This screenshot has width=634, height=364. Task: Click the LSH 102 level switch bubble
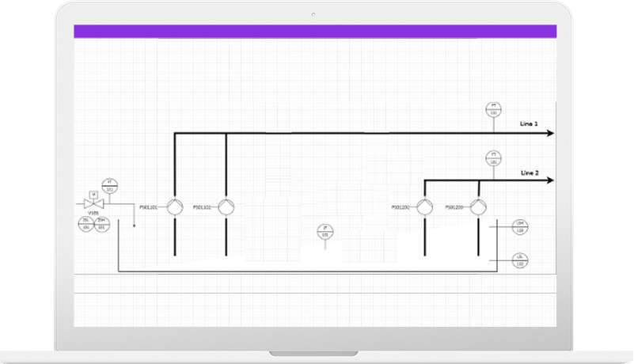[520, 227]
